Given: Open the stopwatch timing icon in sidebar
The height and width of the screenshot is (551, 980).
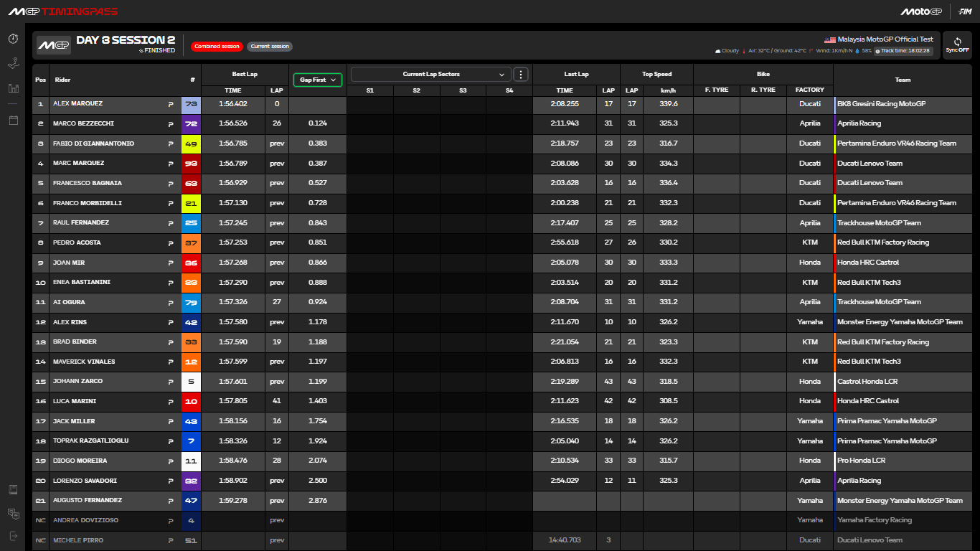Looking at the screenshot, I should point(12,39).
